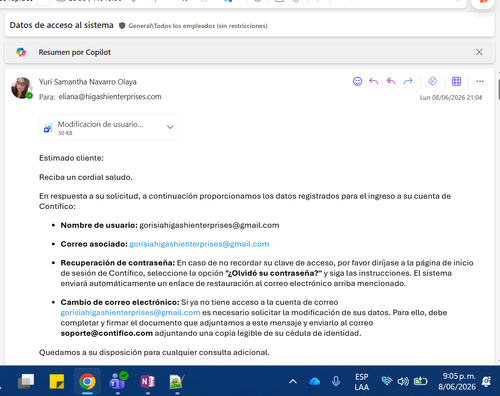
Task: Open the apps grid icon in message toolbar
Action: point(456,81)
